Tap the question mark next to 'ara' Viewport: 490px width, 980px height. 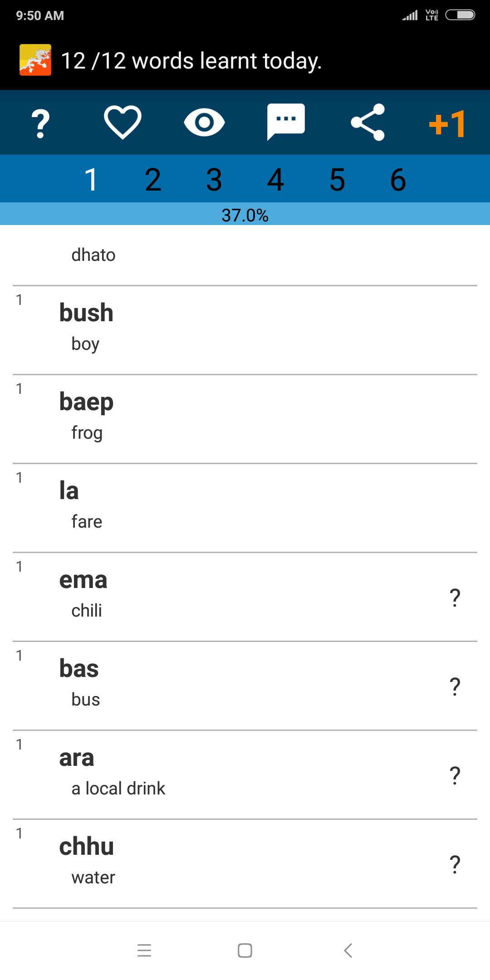(x=455, y=775)
